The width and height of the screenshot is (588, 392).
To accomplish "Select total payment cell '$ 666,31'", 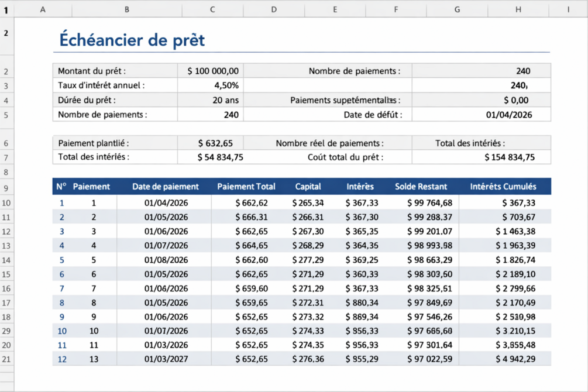I will pos(252,217).
